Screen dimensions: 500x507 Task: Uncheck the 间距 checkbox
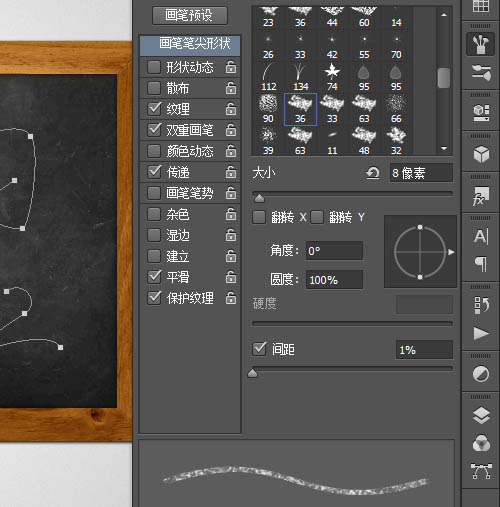259,349
